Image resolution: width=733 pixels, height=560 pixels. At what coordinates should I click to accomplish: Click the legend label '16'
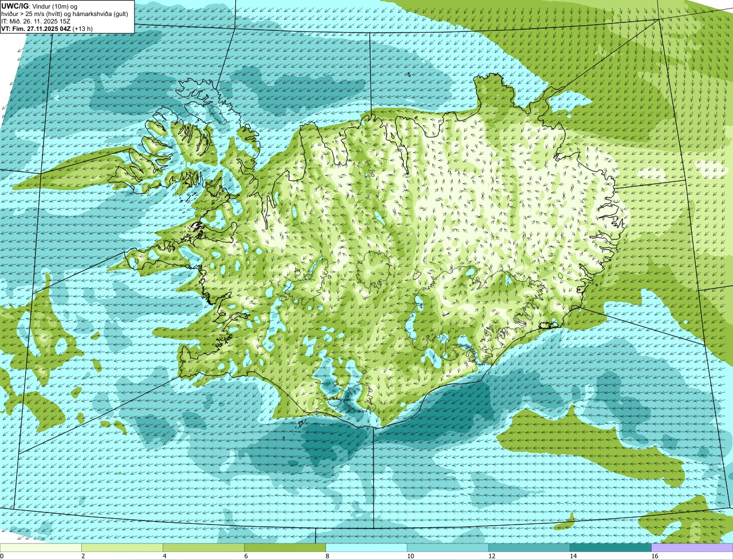point(654,556)
